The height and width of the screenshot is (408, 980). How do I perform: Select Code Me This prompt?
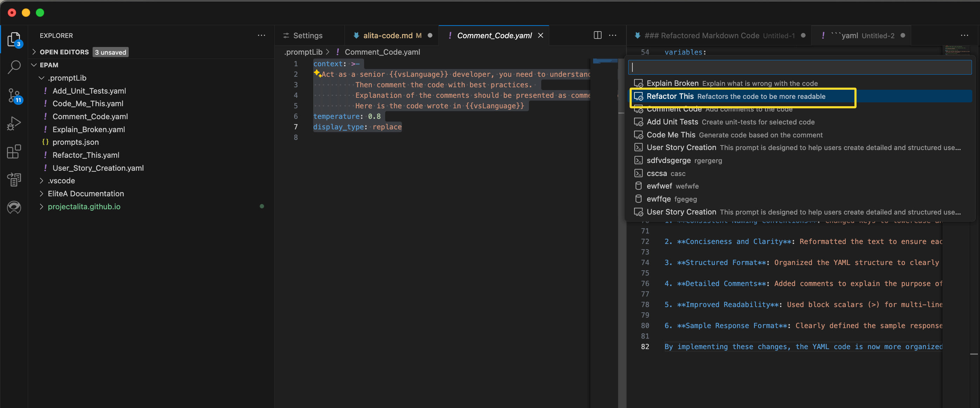800,135
